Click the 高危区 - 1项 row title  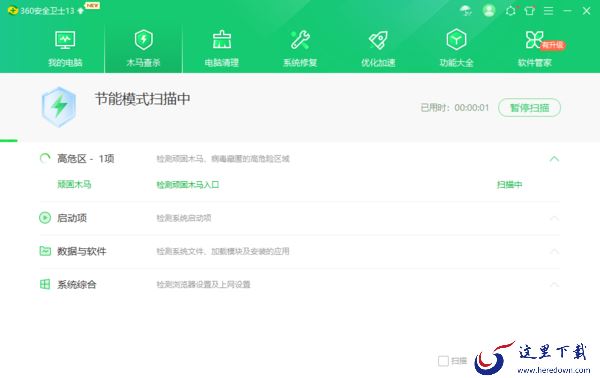point(86,158)
